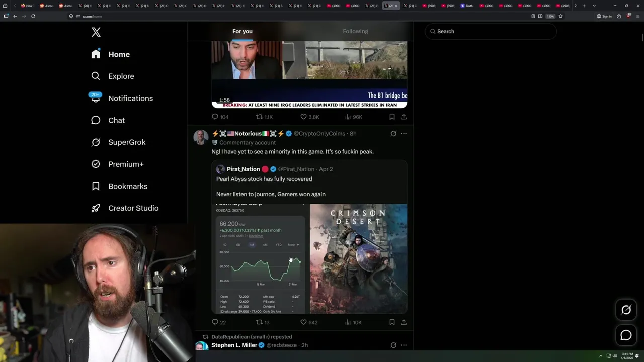
Task: Open Pearl Abyss stock chart image
Action: 260,258
